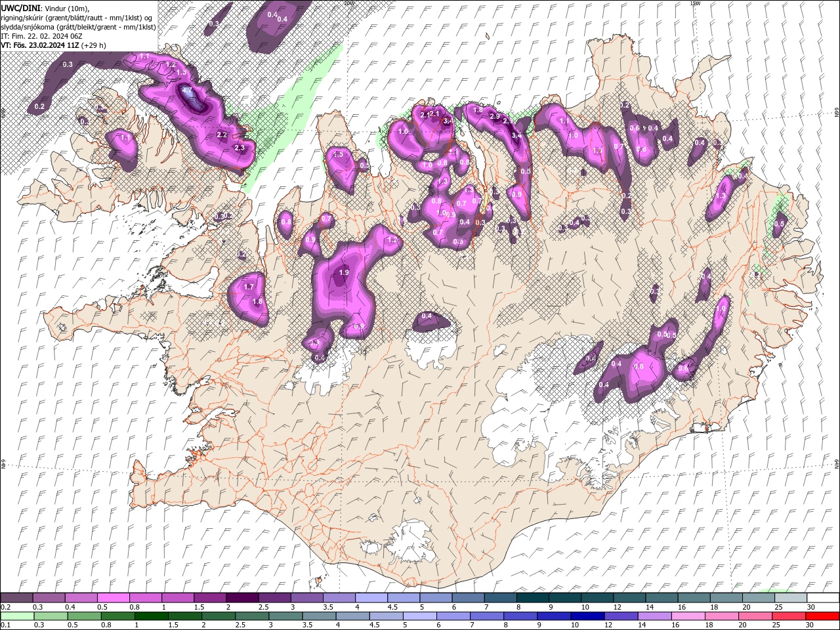The height and width of the screenshot is (630, 840).
Task: Click the 2.3 snowfall value on the map
Action: [x=240, y=148]
